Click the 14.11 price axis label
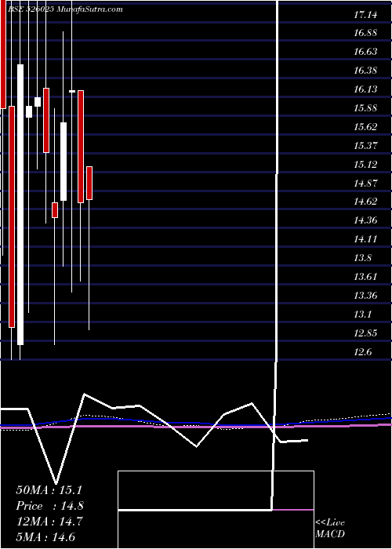 [365, 239]
